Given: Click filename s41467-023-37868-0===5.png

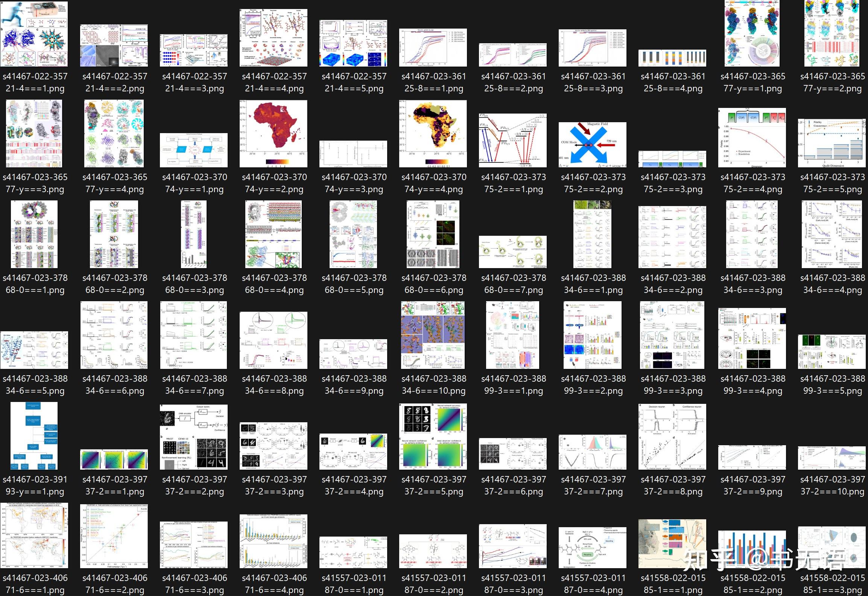Looking at the screenshot, I should [354, 284].
